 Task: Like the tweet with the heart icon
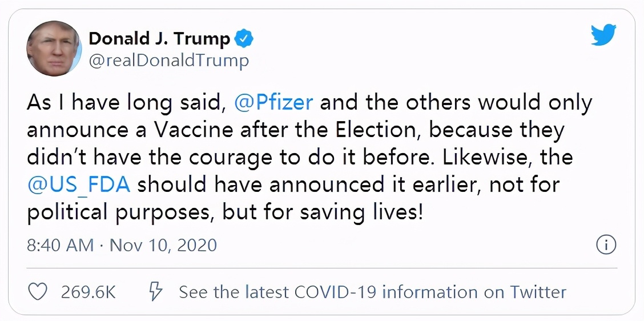pyautogui.click(x=37, y=292)
